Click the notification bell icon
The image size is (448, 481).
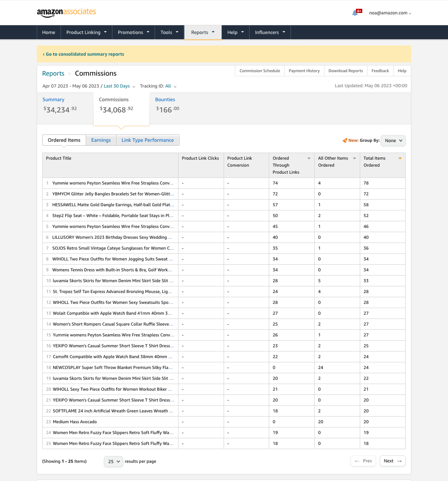point(355,13)
